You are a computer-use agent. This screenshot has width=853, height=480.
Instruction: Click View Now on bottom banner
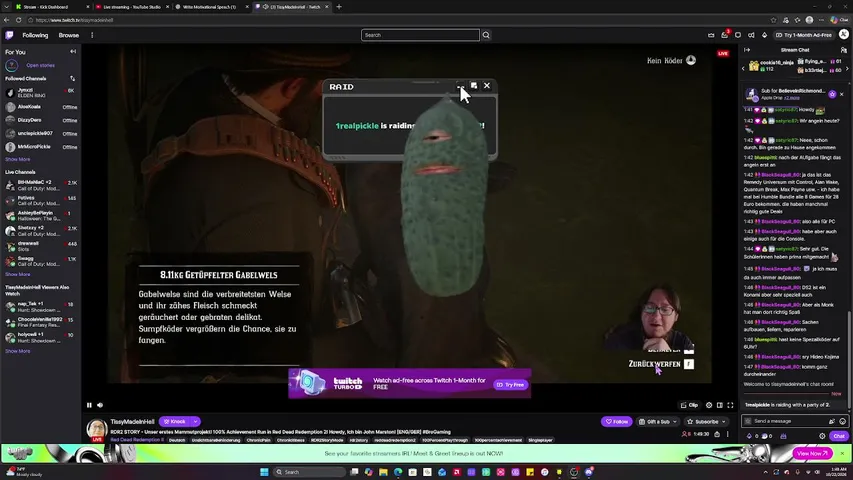812,453
